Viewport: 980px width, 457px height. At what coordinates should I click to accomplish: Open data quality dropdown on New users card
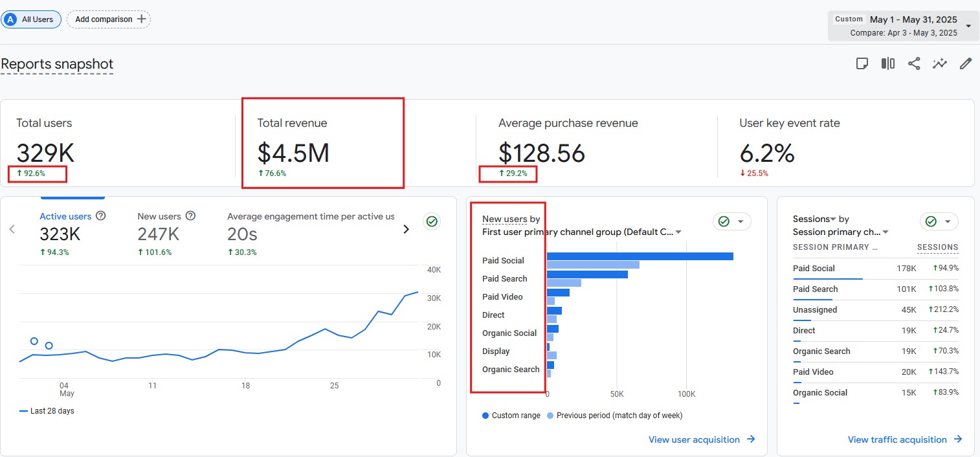click(x=732, y=221)
